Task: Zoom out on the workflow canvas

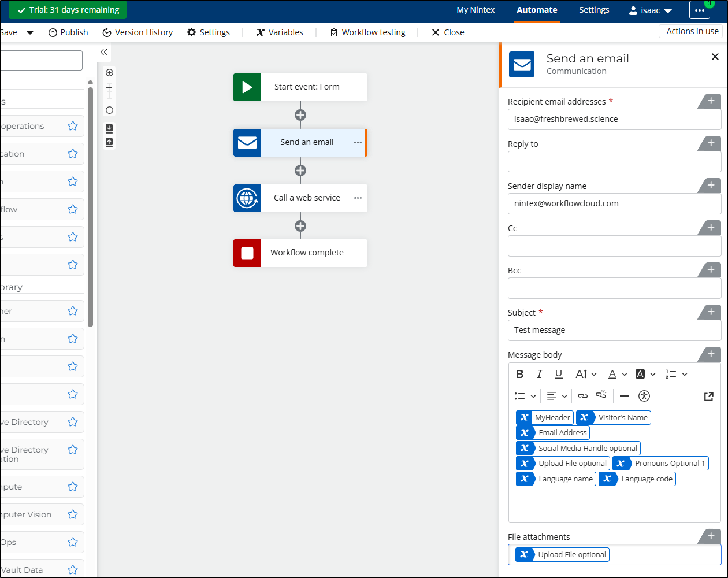Action: pyautogui.click(x=109, y=110)
